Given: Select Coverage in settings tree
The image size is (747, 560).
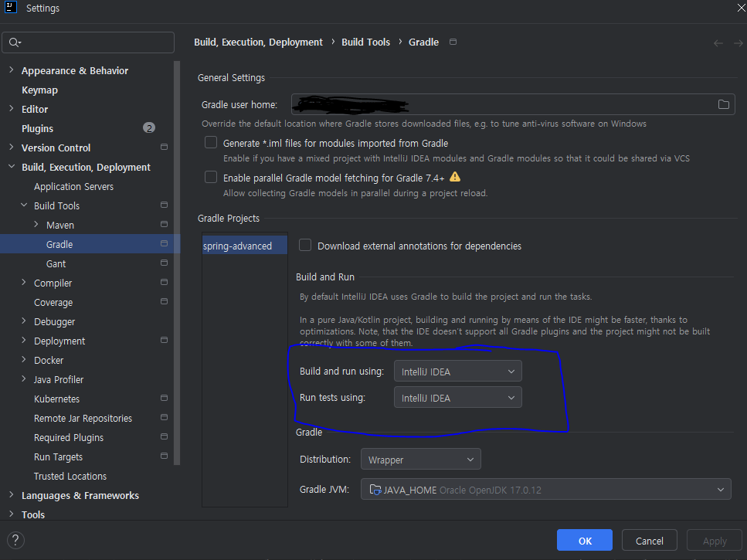Looking at the screenshot, I should tap(53, 302).
